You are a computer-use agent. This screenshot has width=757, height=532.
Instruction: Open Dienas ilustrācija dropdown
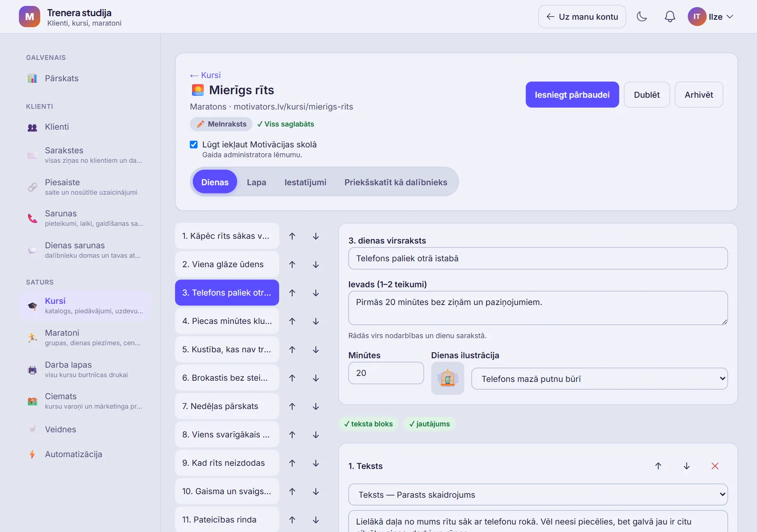tap(599, 379)
